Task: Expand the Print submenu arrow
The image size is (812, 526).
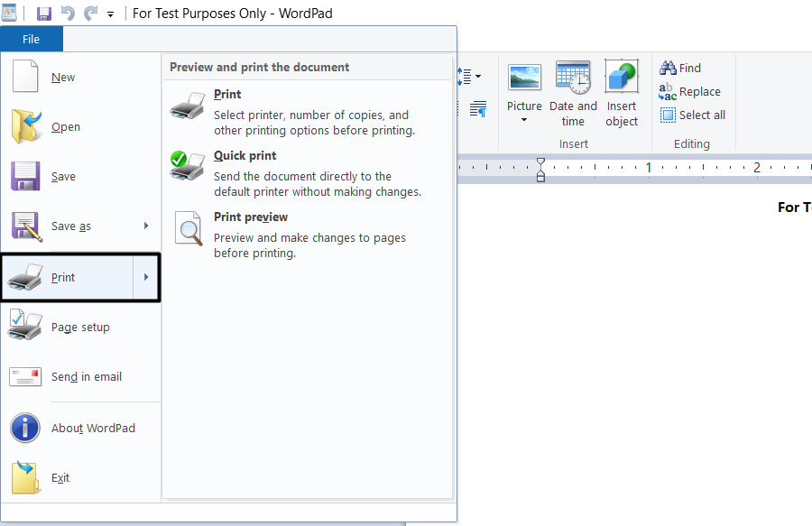Action: [147, 277]
